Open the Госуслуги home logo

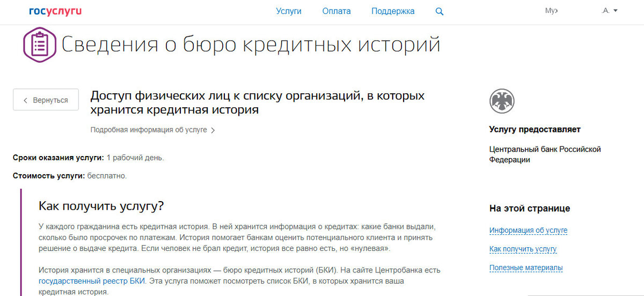pyautogui.click(x=56, y=11)
